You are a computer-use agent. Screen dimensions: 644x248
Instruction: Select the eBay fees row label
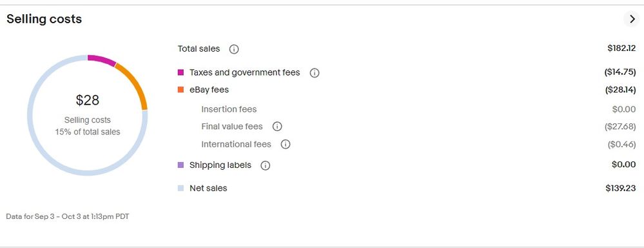click(x=209, y=90)
